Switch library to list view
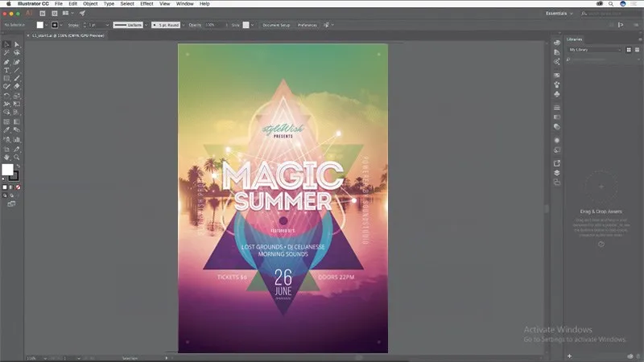 tap(637, 50)
